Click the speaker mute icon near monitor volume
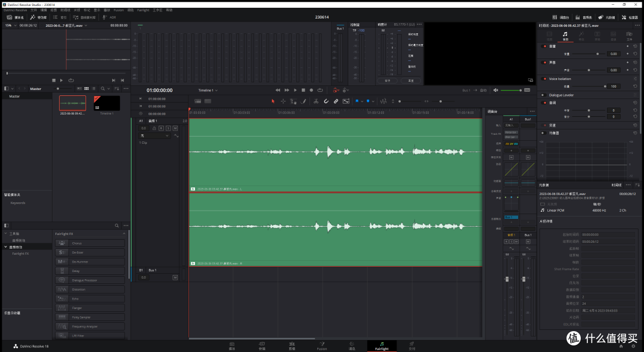Screen dimensions: 644x352 pos(496,90)
